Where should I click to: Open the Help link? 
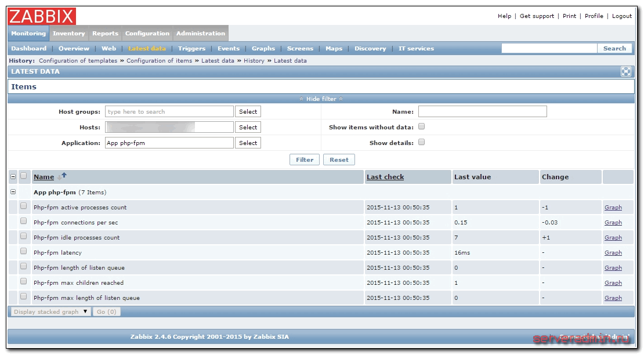point(504,16)
